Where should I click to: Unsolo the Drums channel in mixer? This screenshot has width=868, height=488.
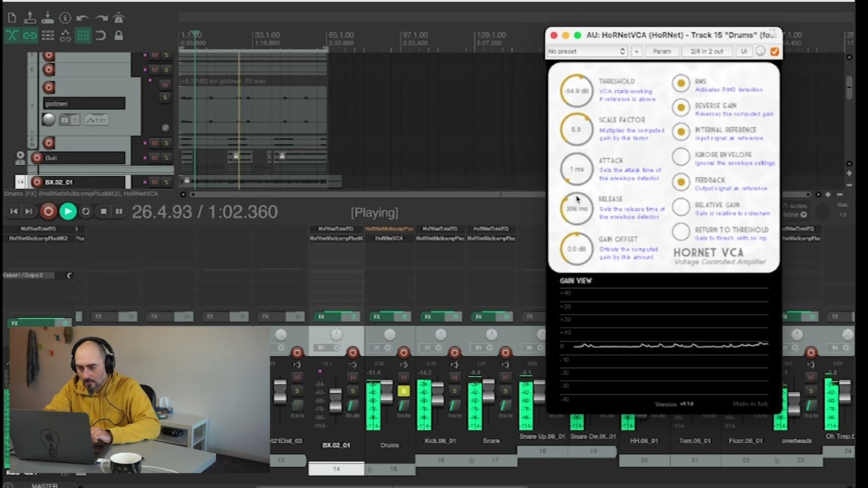(403, 391)
